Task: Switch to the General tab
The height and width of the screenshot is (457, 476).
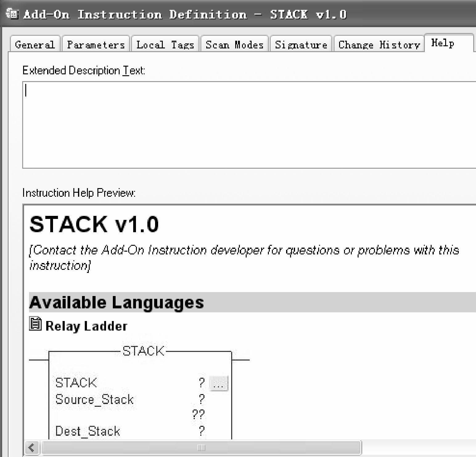Action: pos(35,45)
